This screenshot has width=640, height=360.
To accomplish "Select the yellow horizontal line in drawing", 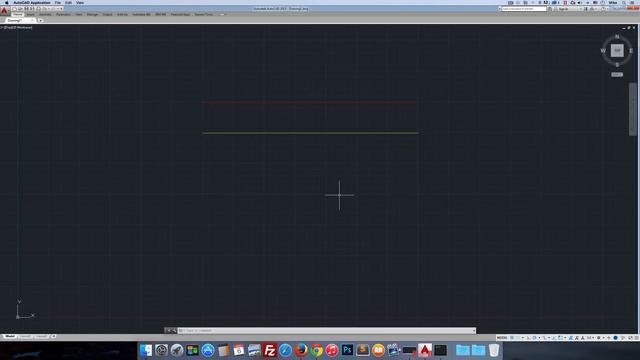I will (310, 133).
